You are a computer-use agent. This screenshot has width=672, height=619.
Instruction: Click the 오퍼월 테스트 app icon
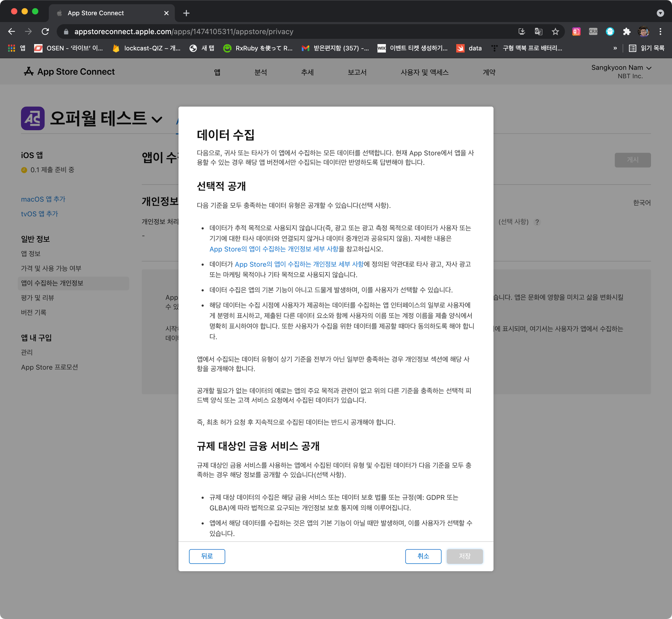(x=33, y=118)
